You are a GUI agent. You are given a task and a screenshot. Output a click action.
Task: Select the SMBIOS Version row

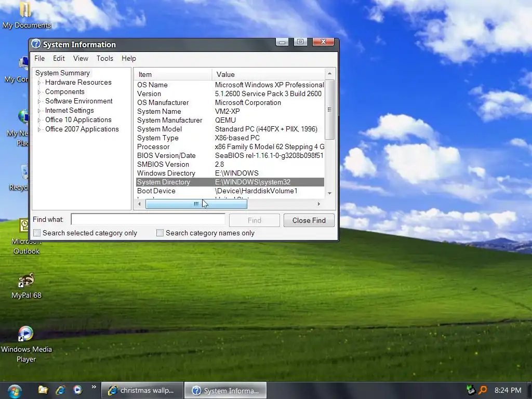(x=230, y=164)
